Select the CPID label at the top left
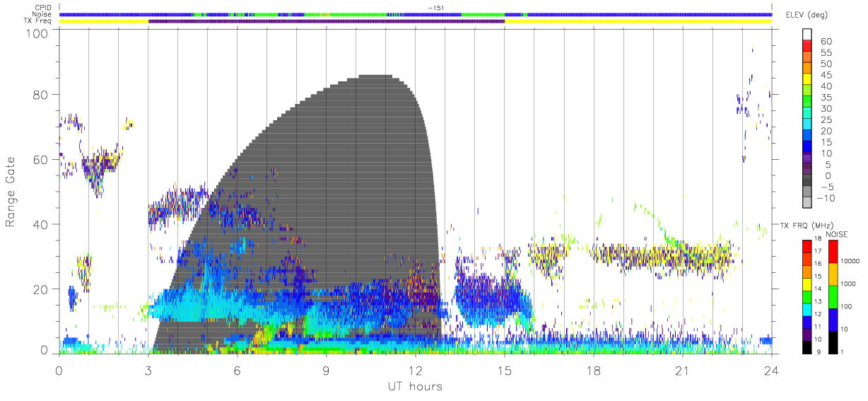This screenshot has height=401, width=868. coord(42,7)
